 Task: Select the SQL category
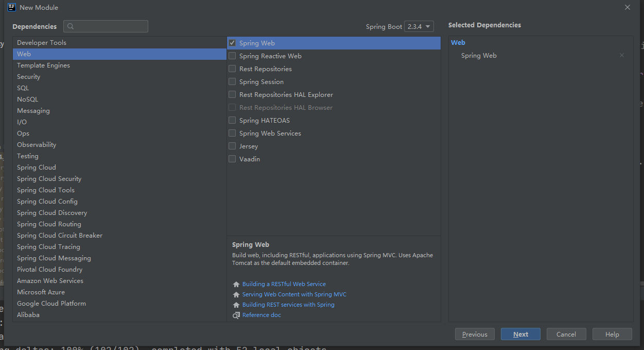119,88
